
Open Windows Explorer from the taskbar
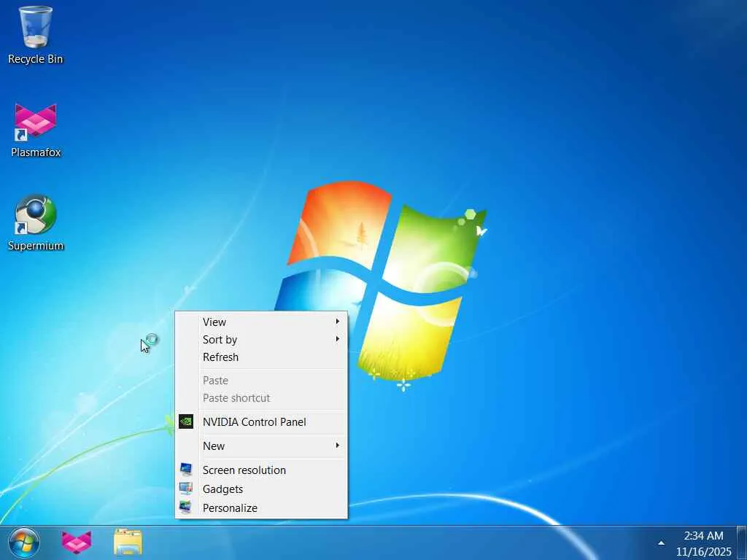[x=128, y=542]
